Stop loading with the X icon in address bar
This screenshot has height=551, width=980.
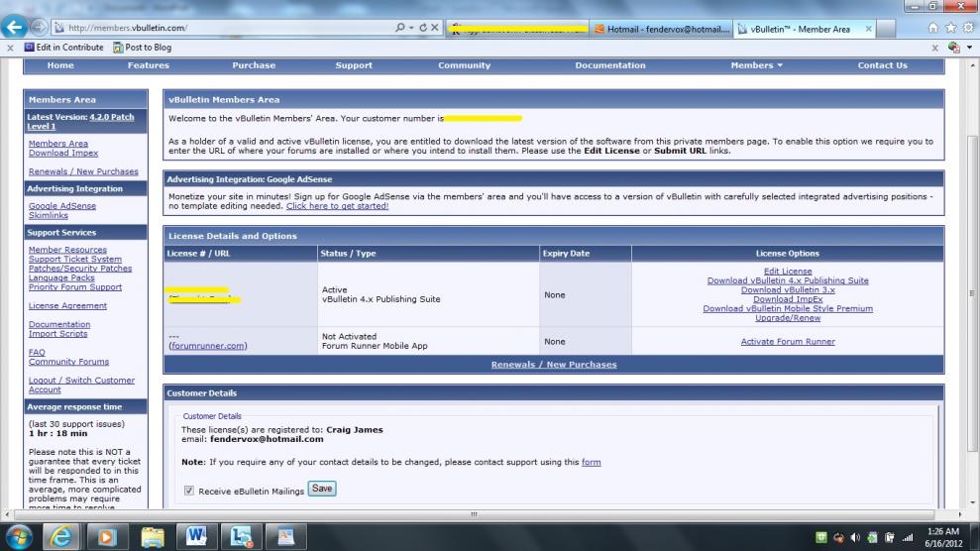pyautogui.click(x=435, y=28)
